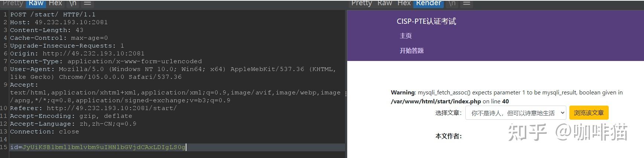Open the 开始答题 link

coord(412,51)
